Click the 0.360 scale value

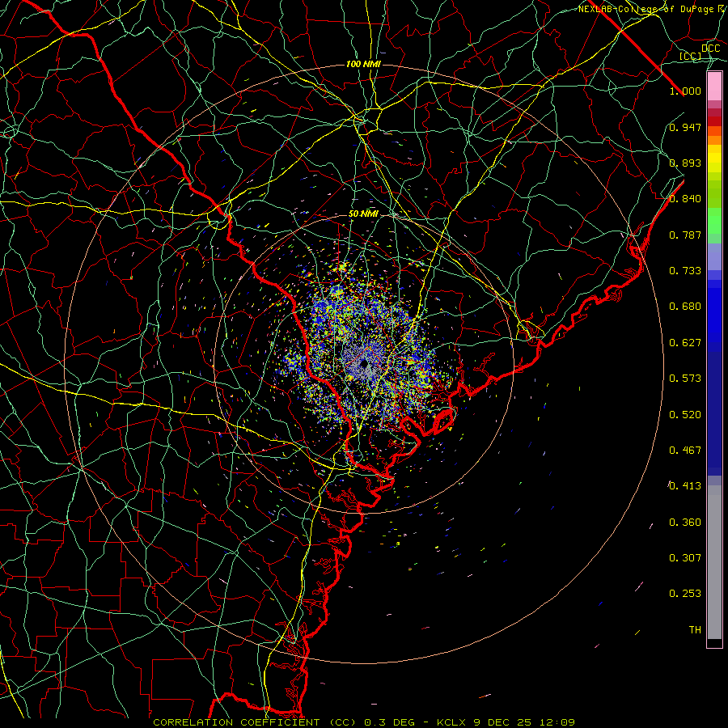[x=685, y=523]
